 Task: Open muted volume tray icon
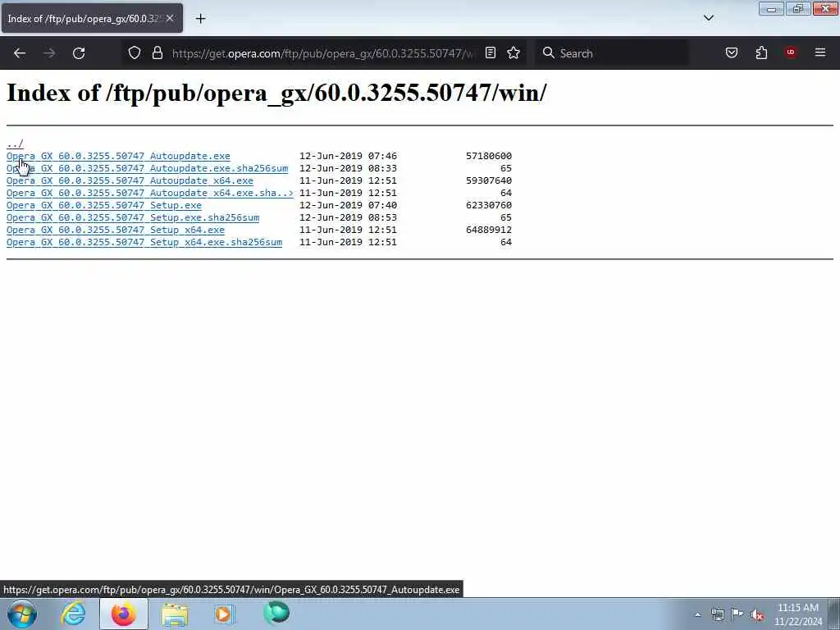pyautogui.click(x=757, y=614)
